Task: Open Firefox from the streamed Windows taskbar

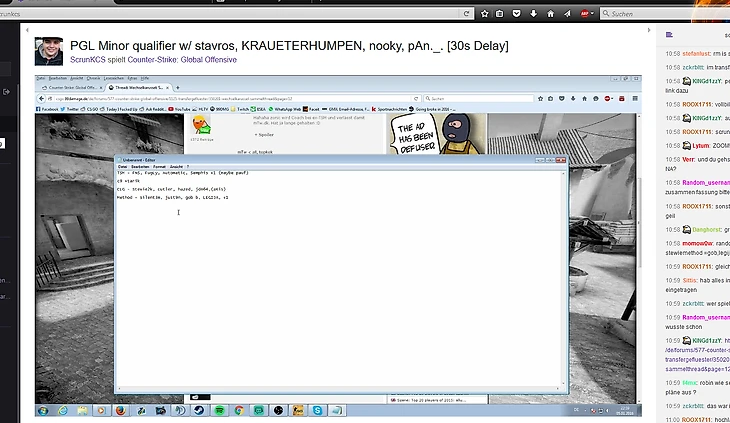Action: click(119, 410)
